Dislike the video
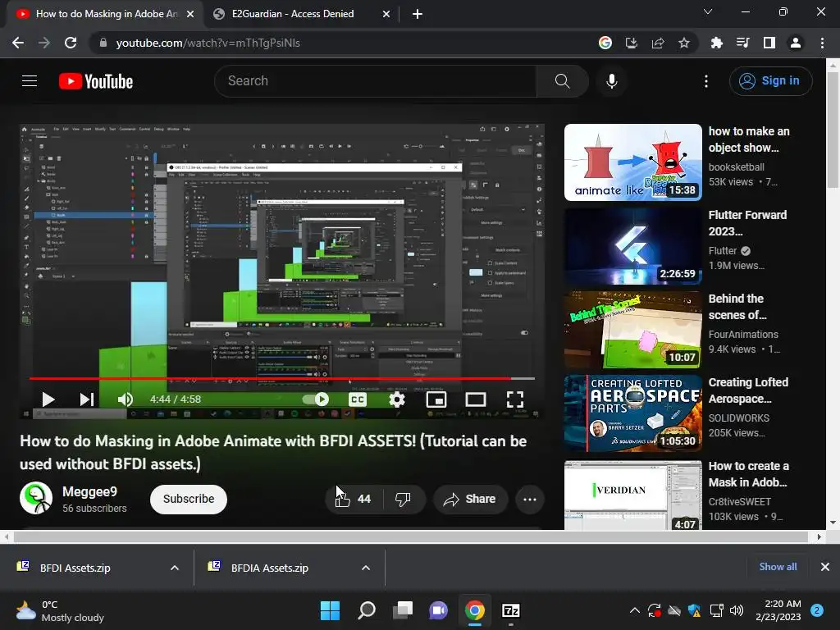Viewport: 840px width, 630px height. tap(404, 500)
